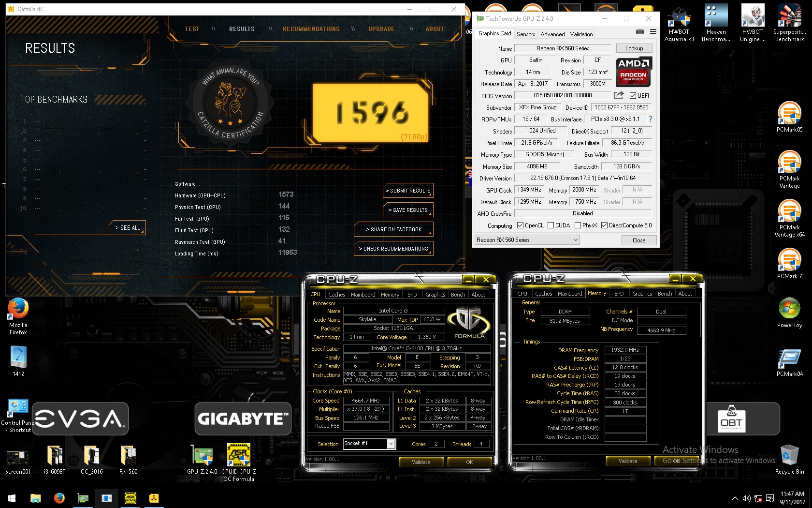Screen dimensions: 812x508
Task: Switch to the GPU-Z Validation tab
Action: coord(581,34)
